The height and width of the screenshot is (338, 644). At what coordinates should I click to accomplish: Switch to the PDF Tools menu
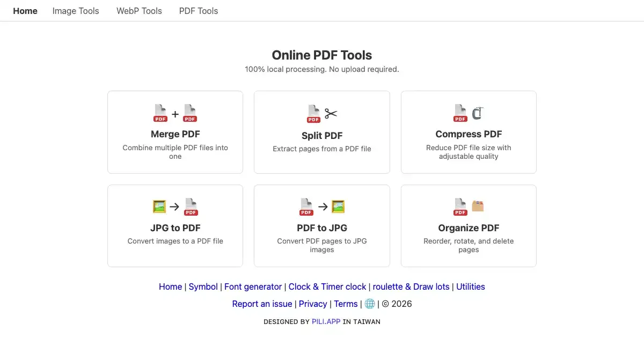pyautogui.click(x=199, y=11)
